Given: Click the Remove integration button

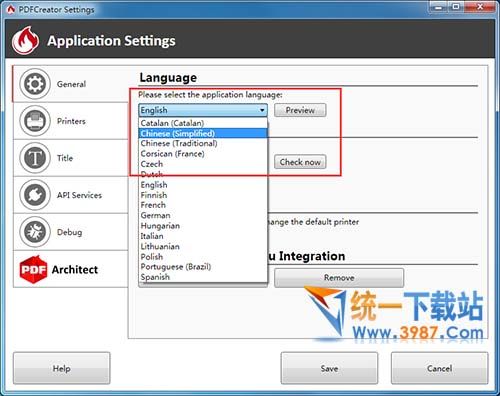Looking at the screenshot, I should 339,278.
